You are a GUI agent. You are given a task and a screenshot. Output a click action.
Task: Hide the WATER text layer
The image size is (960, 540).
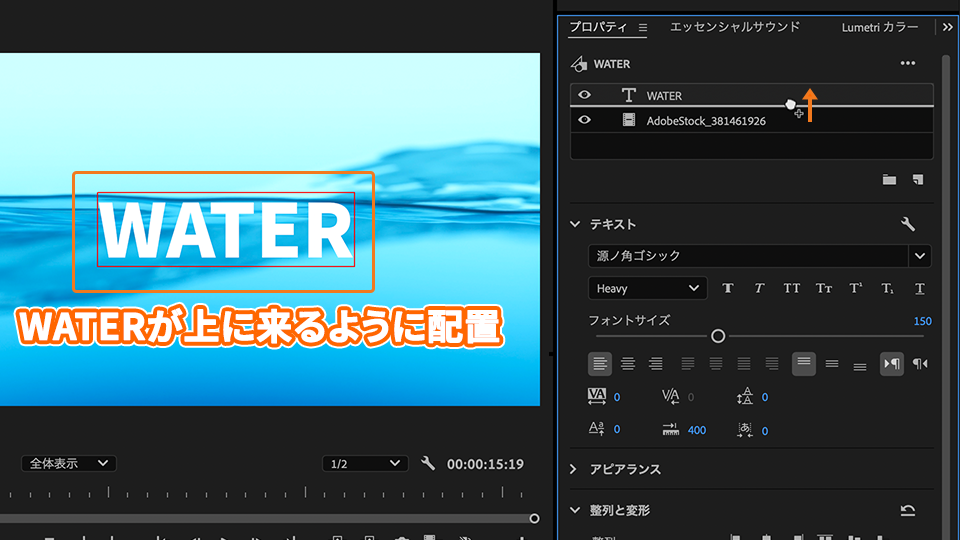pos(584,95)
